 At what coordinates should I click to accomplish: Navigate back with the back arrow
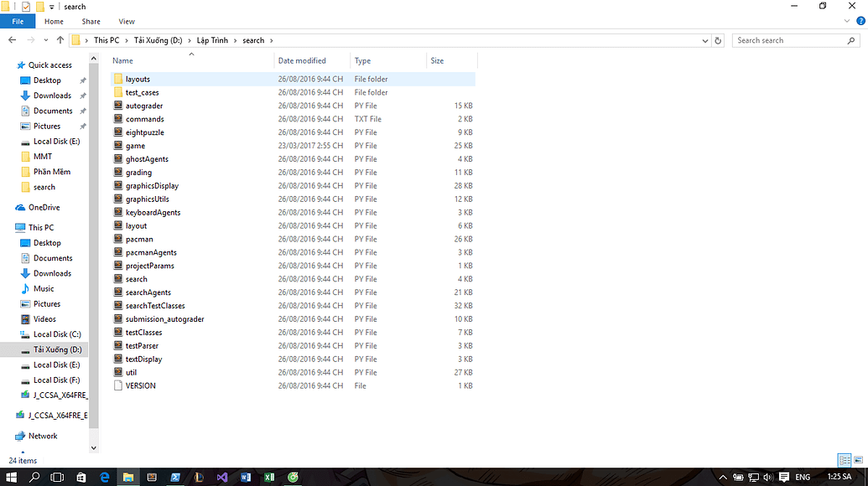(x=13, y=39)
